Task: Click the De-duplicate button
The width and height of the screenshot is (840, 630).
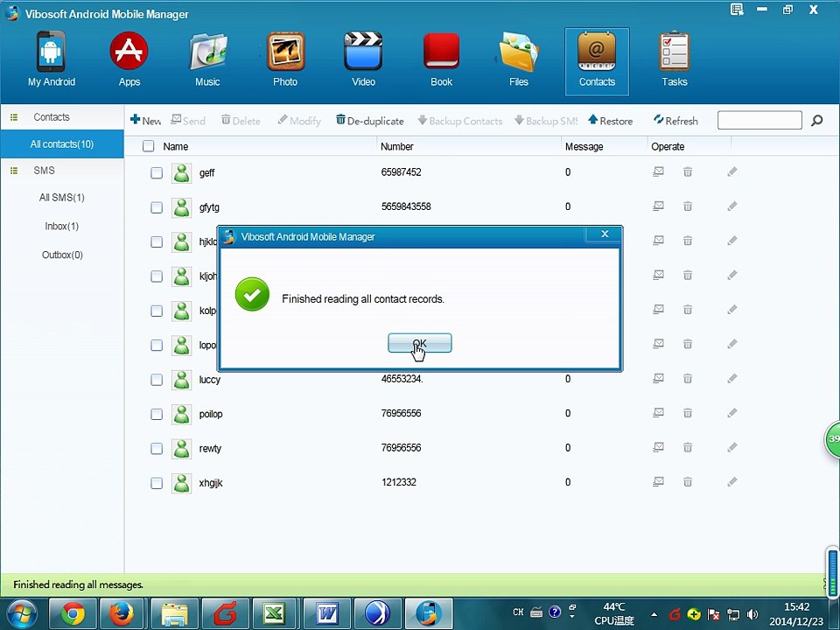Action: click(369, 121)
